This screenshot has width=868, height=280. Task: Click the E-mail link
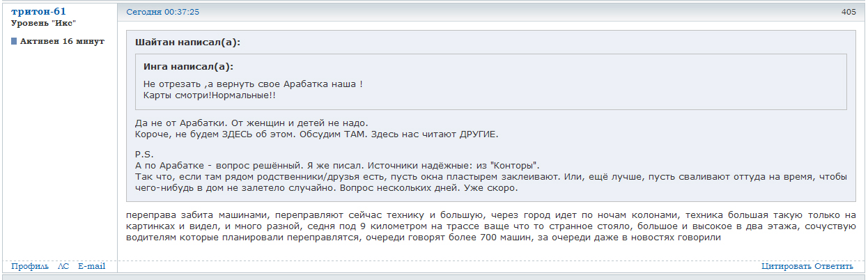(x=91, y=266)
